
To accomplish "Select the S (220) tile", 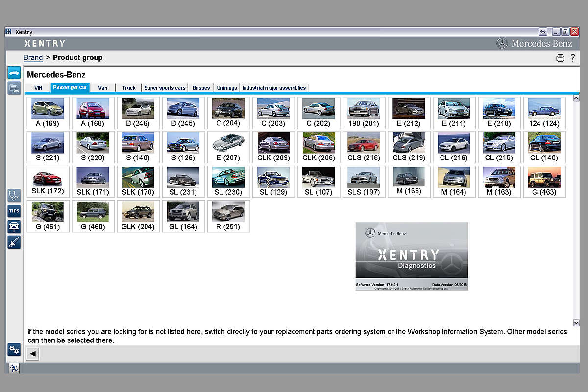I will (x=93, y=147).
